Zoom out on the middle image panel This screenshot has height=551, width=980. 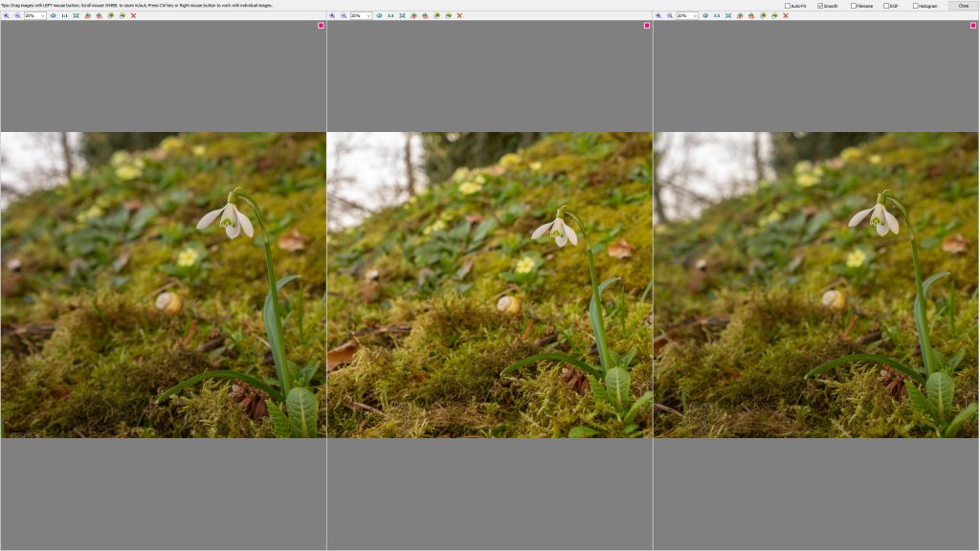coord(344,15)
